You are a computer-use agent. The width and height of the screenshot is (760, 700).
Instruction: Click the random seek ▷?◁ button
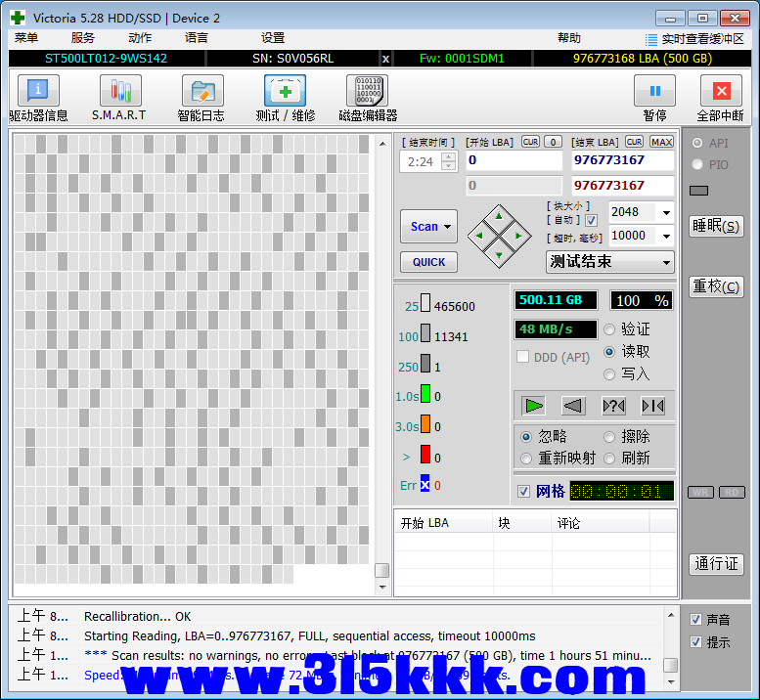(x=613, y=406)
